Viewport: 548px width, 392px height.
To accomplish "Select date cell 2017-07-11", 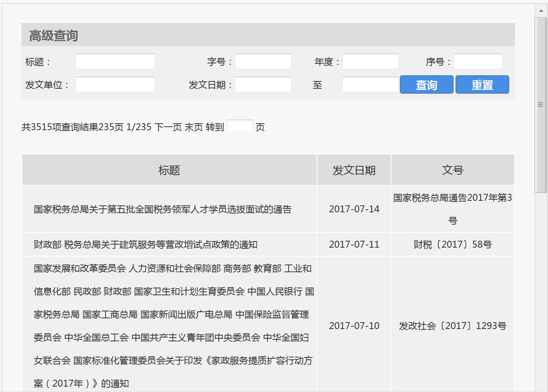I will point(354,245).
